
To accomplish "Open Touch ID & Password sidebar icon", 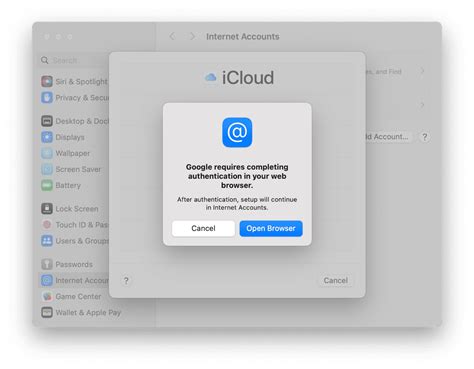I will 47,225.
